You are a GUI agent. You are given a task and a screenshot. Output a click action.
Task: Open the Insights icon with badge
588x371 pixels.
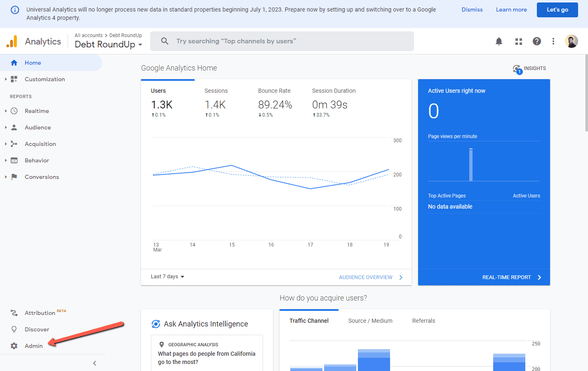pyautogui.click(x=517, y=69)
